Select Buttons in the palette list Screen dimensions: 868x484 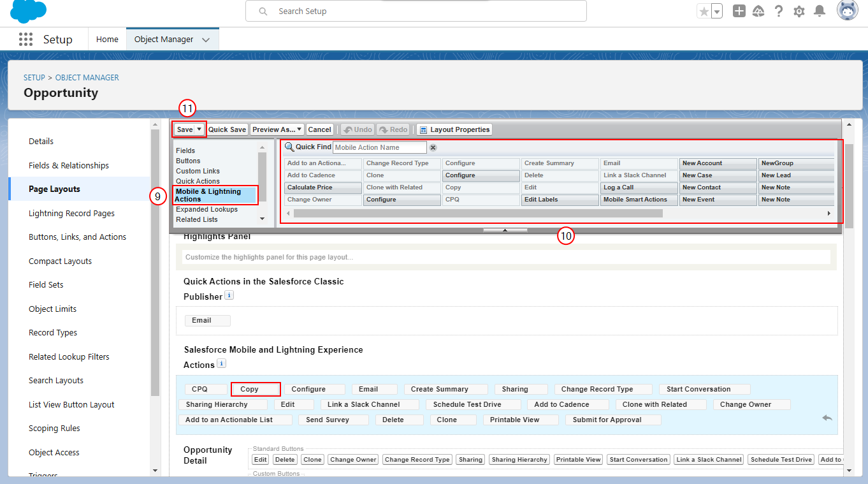[188, 161]
